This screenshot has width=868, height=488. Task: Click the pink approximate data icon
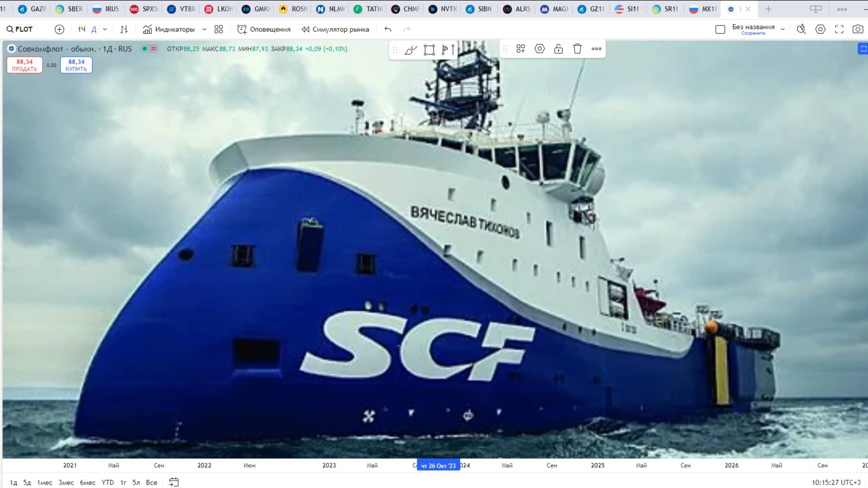point(154,49)
